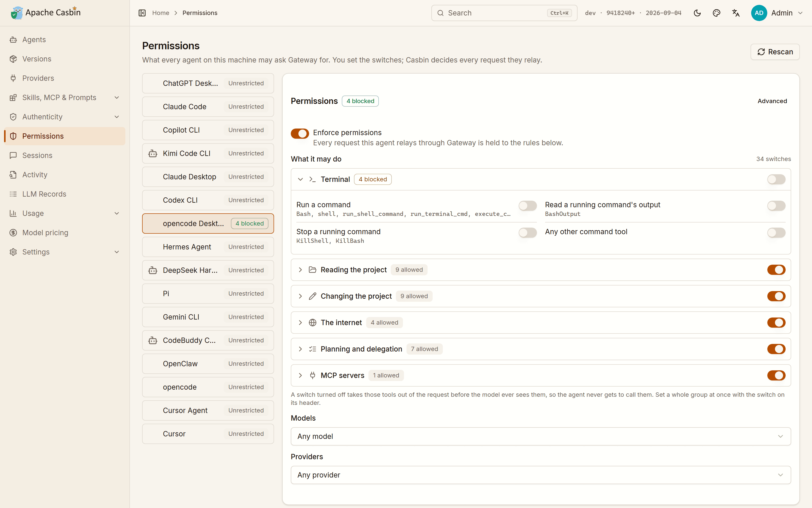Click the Permissions shield icon in sidebar
Viewport: 812px width, 508px height.
point(13,136)
